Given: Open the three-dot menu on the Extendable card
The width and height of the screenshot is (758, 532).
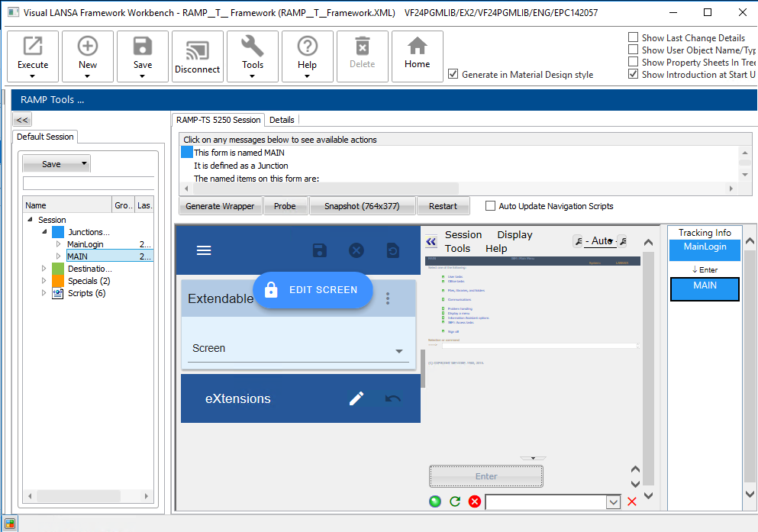Looking at the screenshot, I should (388, 298).
